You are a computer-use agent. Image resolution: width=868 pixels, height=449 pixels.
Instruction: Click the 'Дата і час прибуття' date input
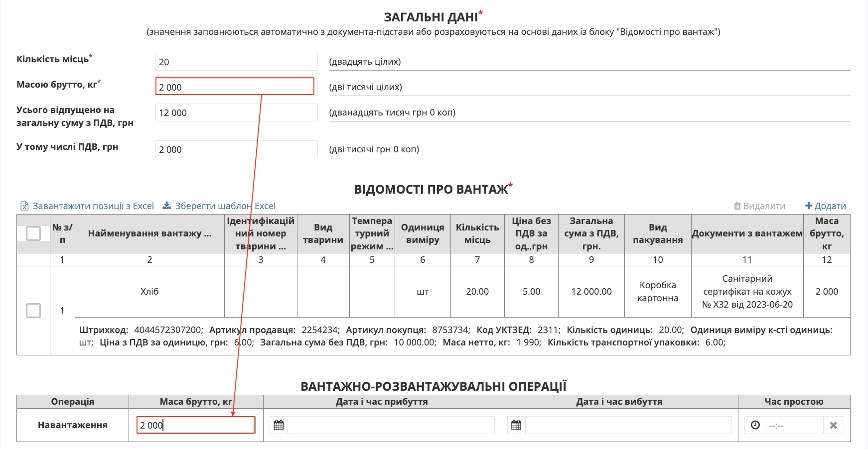391,425
